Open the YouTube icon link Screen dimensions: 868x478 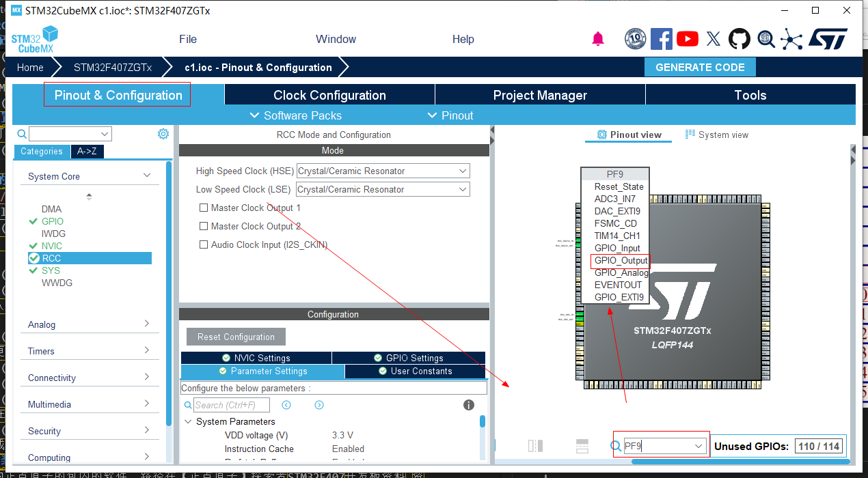pyautogui.click(x=688, y=39)
